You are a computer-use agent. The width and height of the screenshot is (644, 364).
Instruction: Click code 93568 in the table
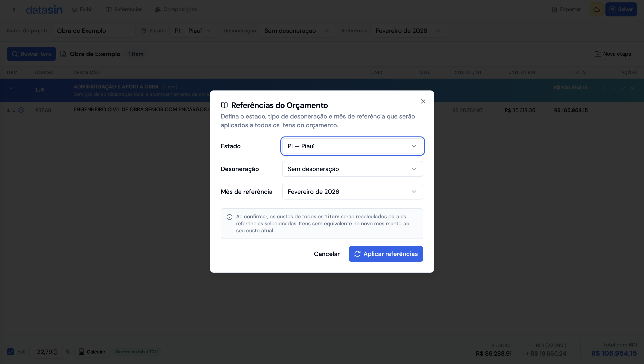tap(43, 110)
